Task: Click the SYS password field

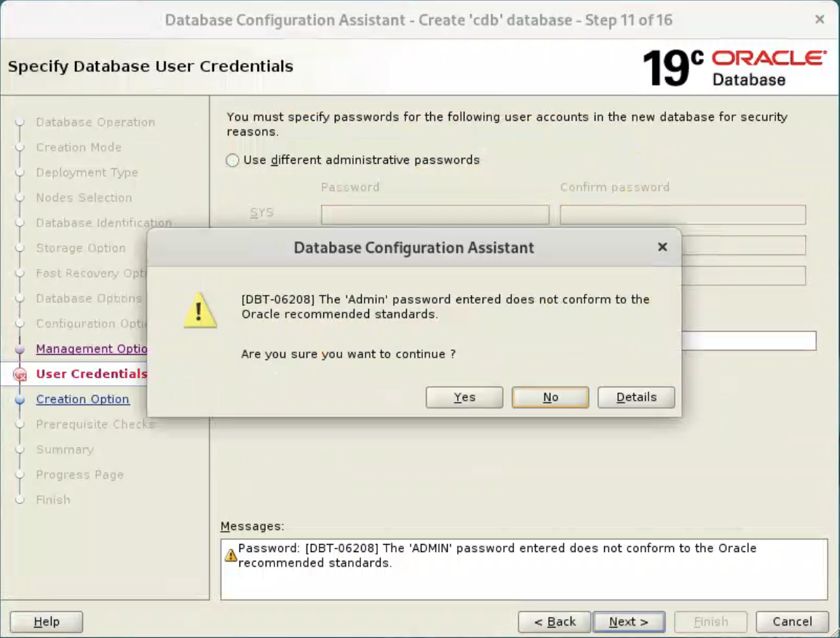Action: pos(435,214)
